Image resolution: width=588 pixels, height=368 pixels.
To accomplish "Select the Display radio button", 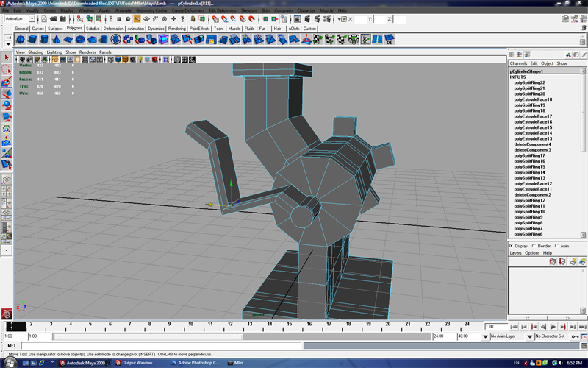I will click(512, 246).
